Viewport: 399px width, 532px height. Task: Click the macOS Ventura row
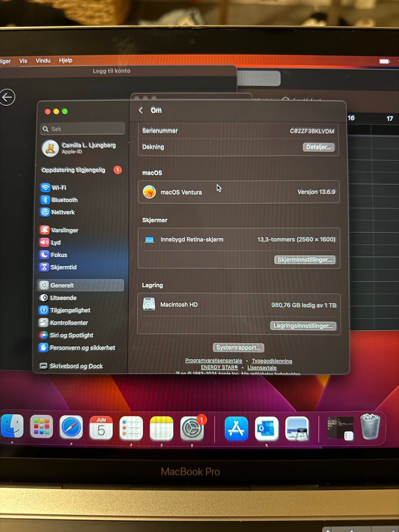point(239,192)
